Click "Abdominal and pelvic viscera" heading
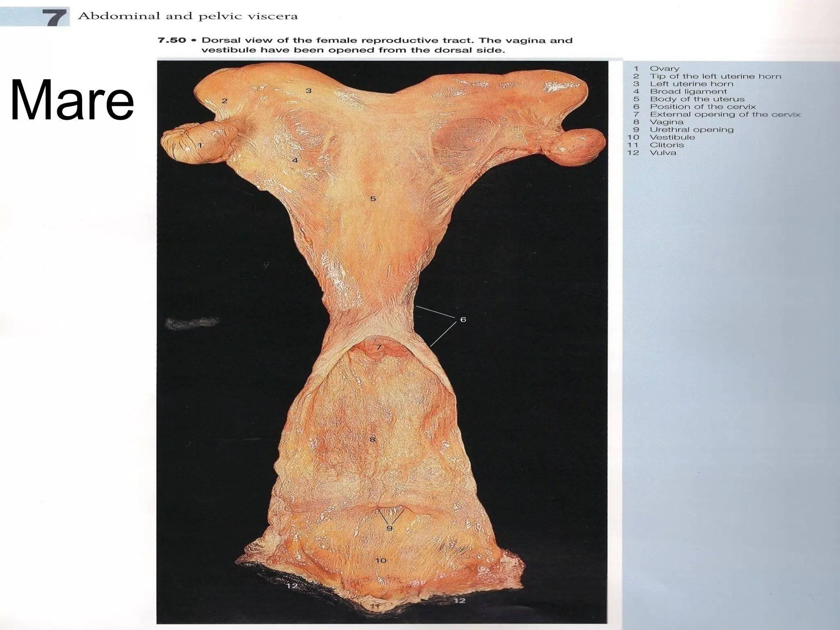Image resolution: width=840 pixels, height=630 pixels. click(187, 16)
